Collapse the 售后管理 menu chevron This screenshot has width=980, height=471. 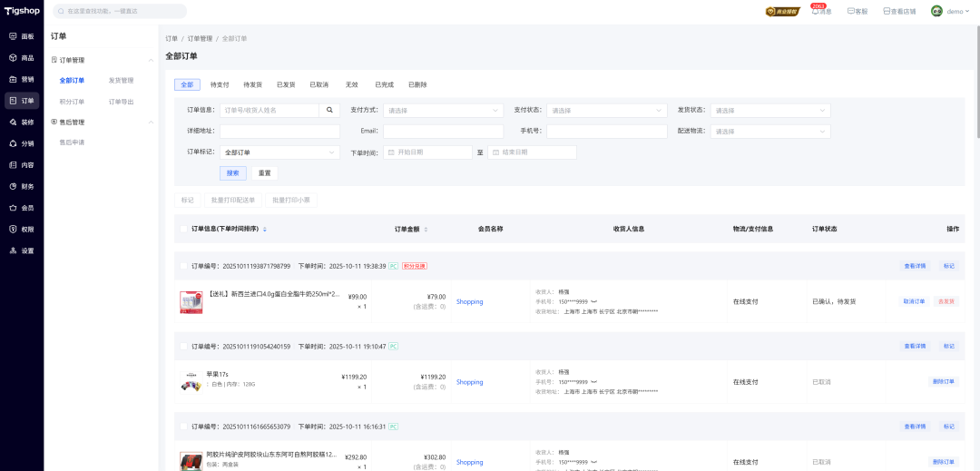pyautogui.click(x=151, y=122)
